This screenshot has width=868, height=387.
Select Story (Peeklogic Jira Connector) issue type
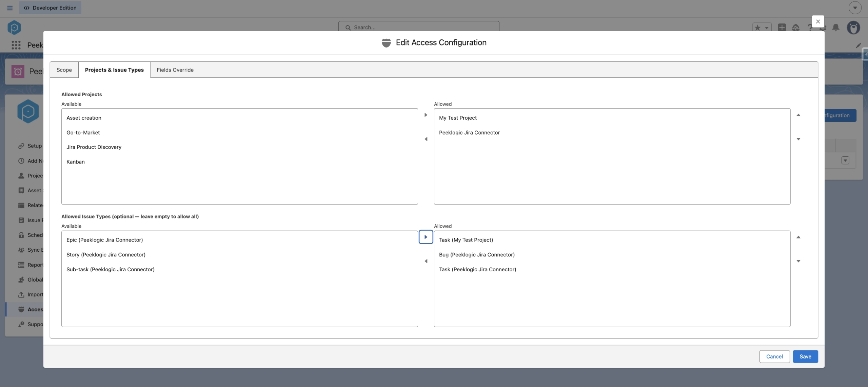(x=239, y=255)
